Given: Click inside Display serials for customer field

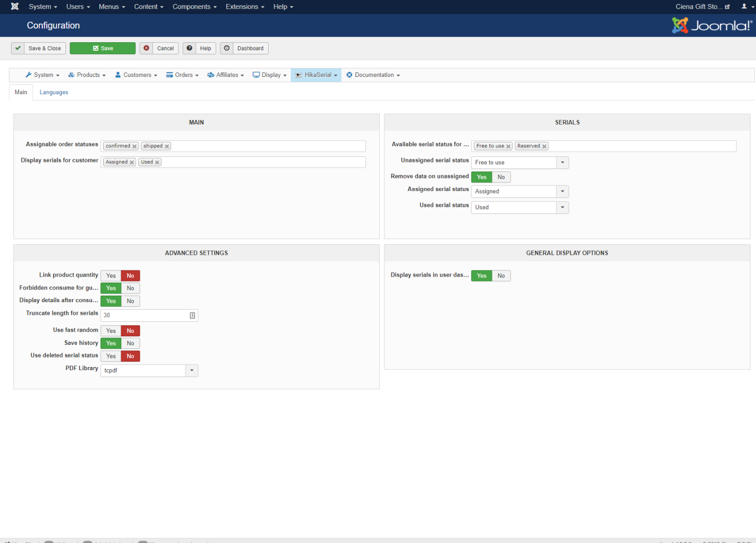Looking at the screenshot, I should (233, 162).
